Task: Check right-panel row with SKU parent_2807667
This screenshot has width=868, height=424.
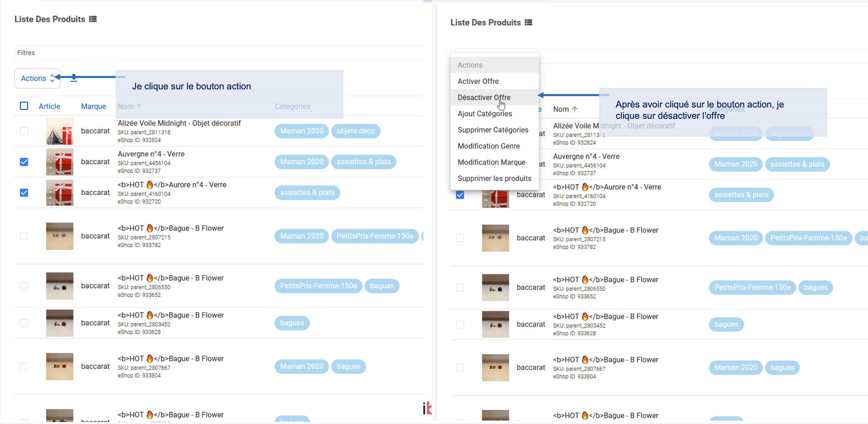Action: [x=460, y=367]
